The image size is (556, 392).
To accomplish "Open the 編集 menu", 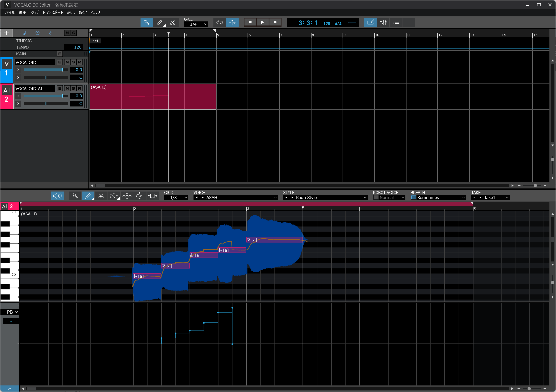I will pos(23,13).
